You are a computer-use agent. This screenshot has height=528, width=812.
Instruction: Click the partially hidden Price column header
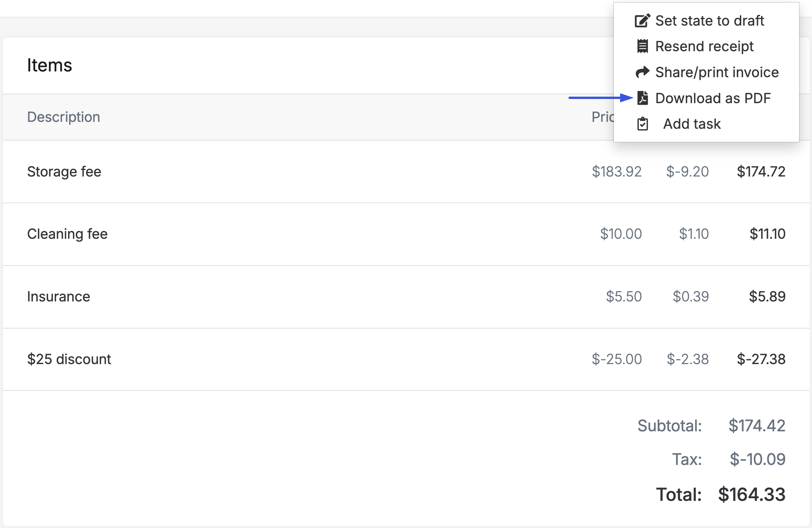(x=603, y=117)
